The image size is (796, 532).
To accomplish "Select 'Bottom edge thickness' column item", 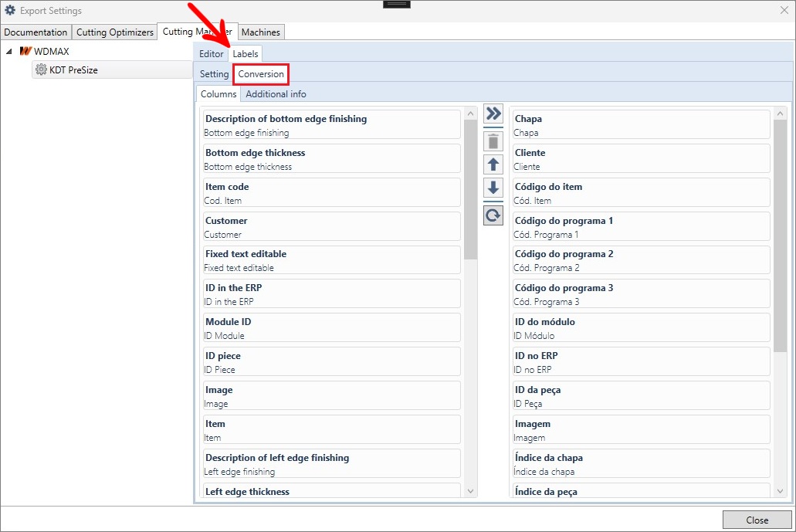I will 332,159.
